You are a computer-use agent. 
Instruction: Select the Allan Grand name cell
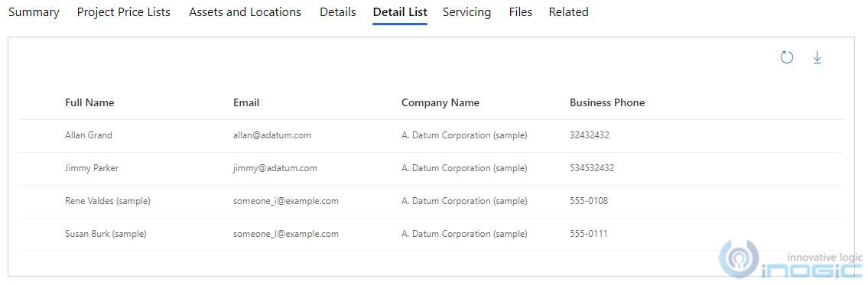[89, 135]
